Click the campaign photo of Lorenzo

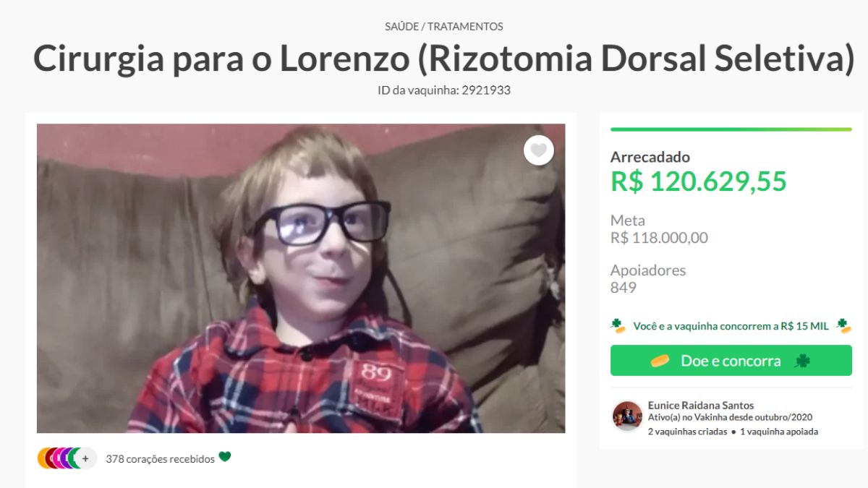[301, 278]
